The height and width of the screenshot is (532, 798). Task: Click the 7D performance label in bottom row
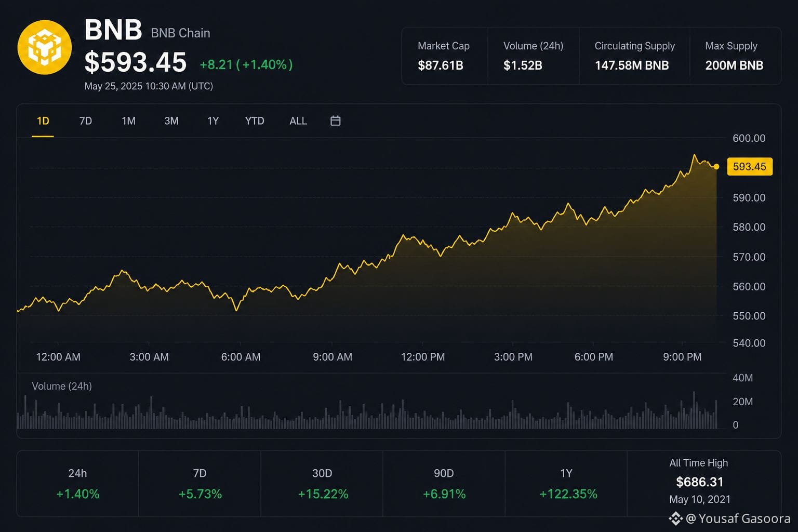199,473
